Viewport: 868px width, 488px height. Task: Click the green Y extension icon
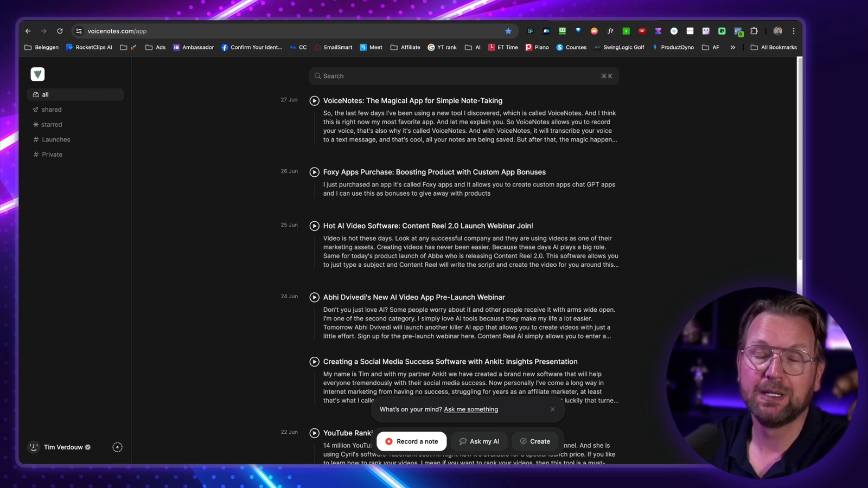coord(626,31)
